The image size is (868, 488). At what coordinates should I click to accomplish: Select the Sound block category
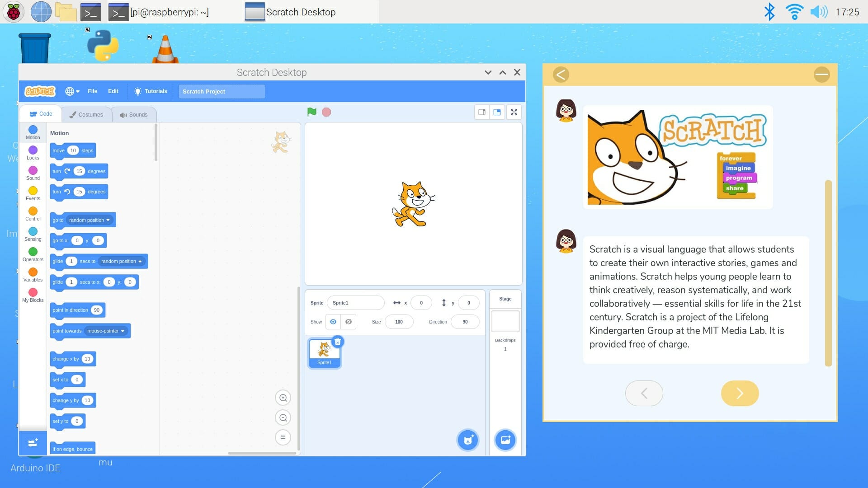pyautogui.click(x=33, y=173)
